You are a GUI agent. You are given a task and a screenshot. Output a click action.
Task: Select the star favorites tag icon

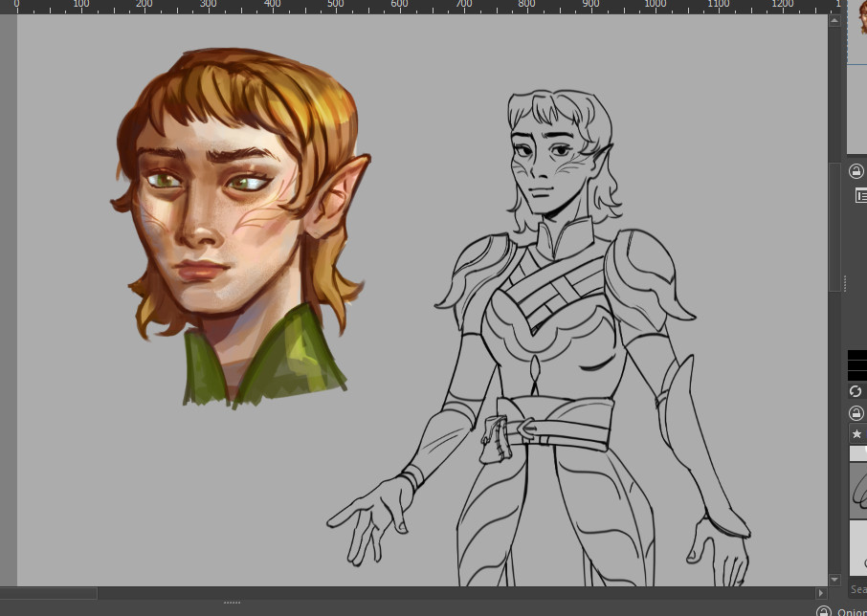coord(857,433)
